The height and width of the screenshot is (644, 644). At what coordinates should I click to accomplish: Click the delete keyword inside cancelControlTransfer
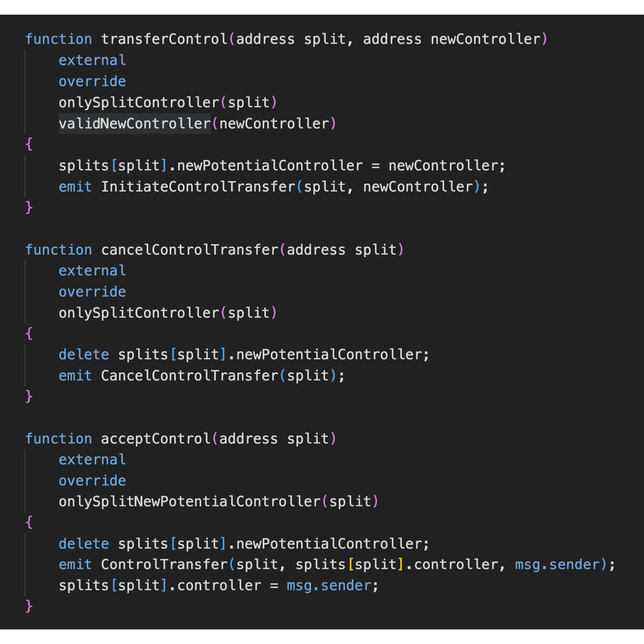[x=84, y=355]
